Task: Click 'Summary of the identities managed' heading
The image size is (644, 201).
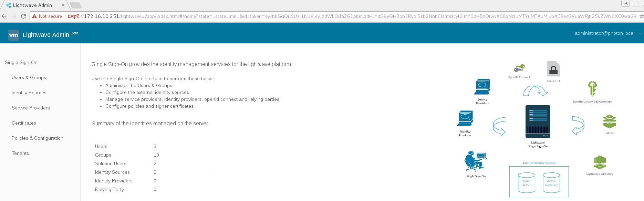Action: pos(150,123)
